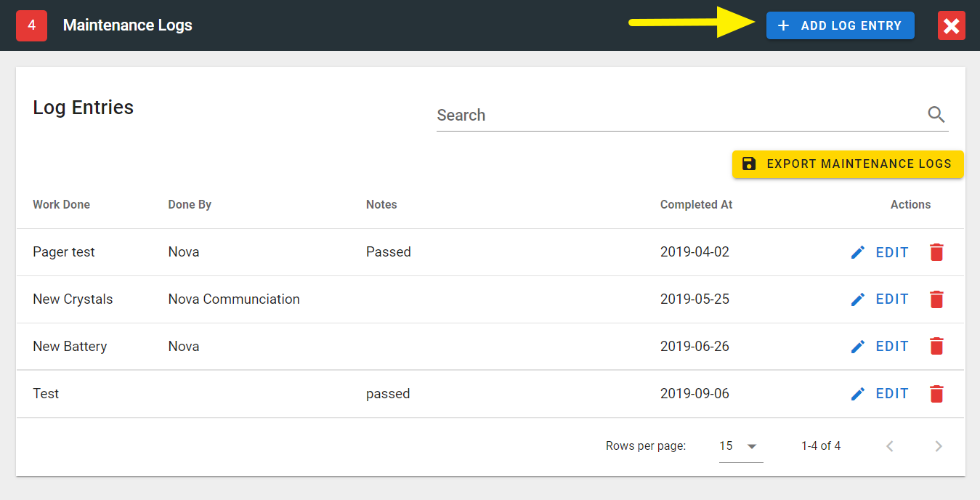Open the rows per page dropdown
Screen dimensions: 980x500
pos(740,446)
